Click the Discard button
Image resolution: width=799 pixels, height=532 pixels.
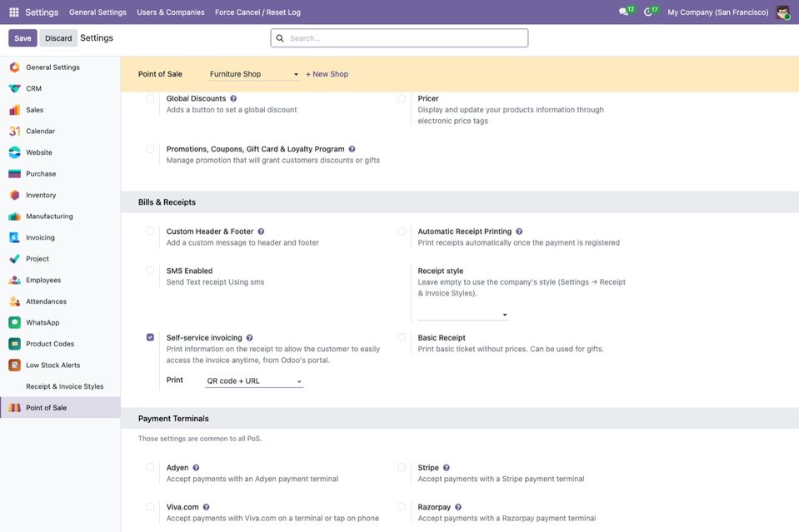pyautogui.click(x=58, y=38)
